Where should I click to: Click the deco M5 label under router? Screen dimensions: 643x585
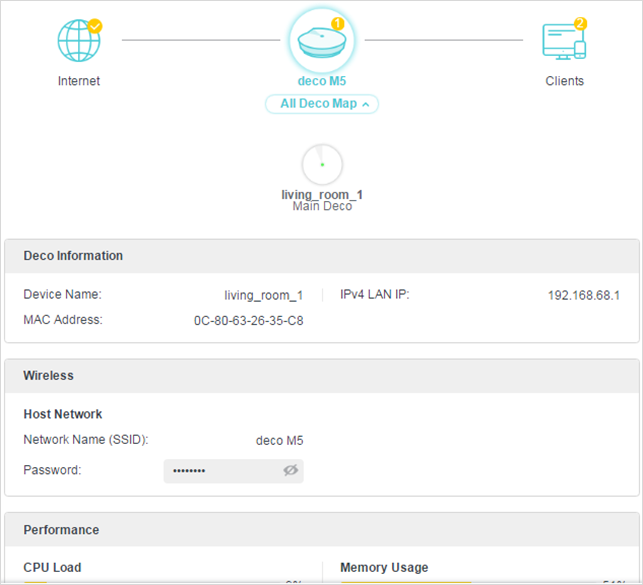click(322, 81)
